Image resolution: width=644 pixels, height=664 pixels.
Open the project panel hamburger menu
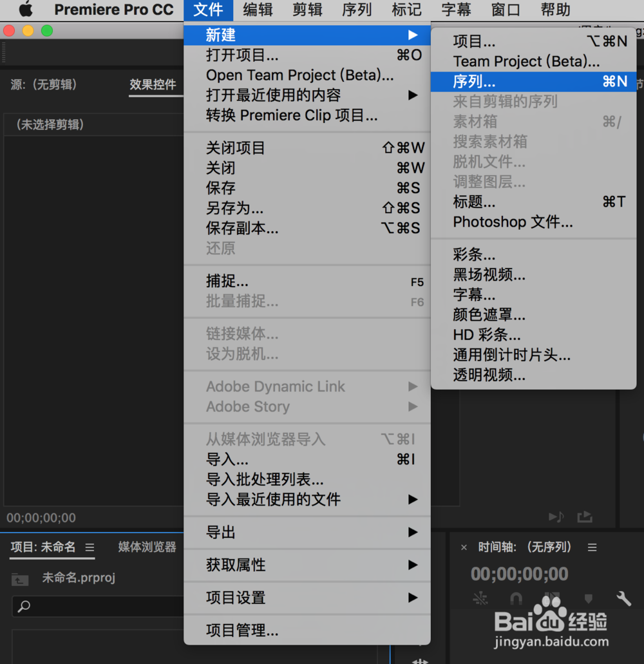coord(90,547)
